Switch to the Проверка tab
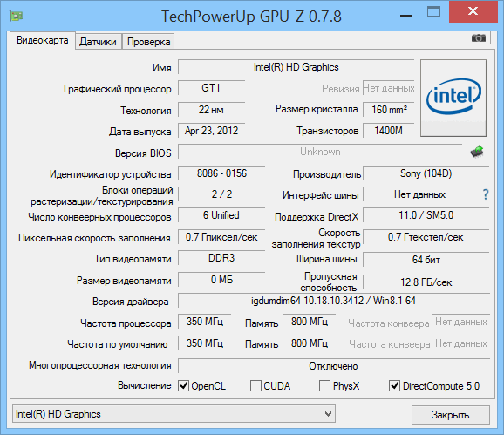This screenshot has height=435, width=504. [x=148, y=42]
